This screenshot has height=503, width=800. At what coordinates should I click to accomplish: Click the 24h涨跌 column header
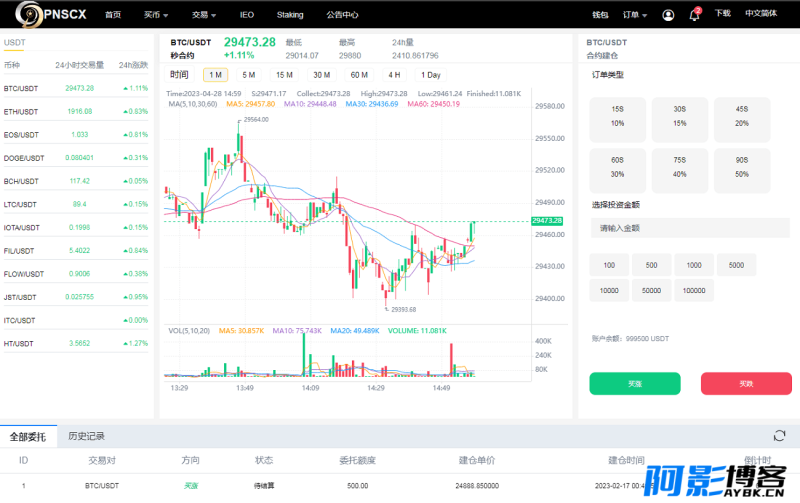pyautogui.click(x=133, y=65)
